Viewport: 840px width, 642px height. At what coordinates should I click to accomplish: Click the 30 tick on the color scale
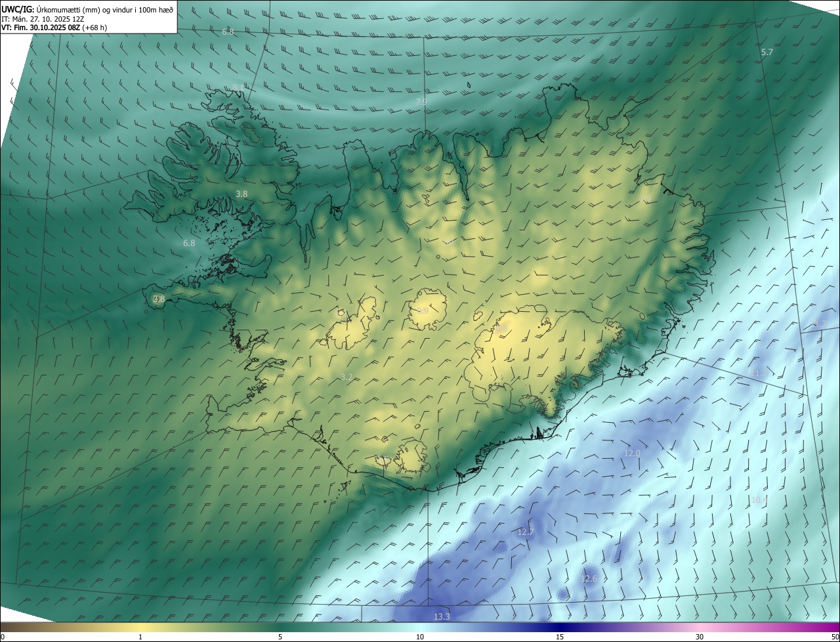[700, 637]
